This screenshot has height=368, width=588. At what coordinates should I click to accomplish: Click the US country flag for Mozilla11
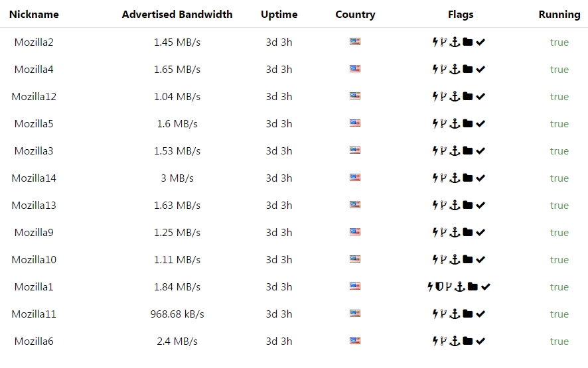[355, 313]
